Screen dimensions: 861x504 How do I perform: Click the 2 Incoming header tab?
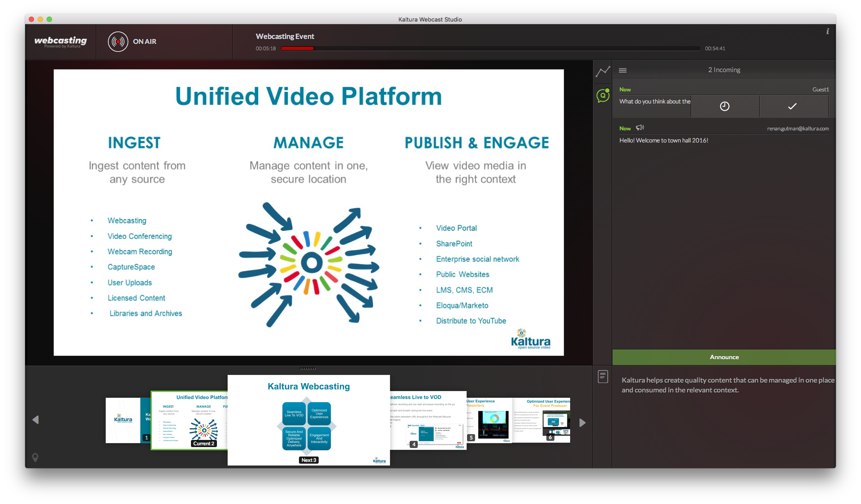(x=724, y=70)
